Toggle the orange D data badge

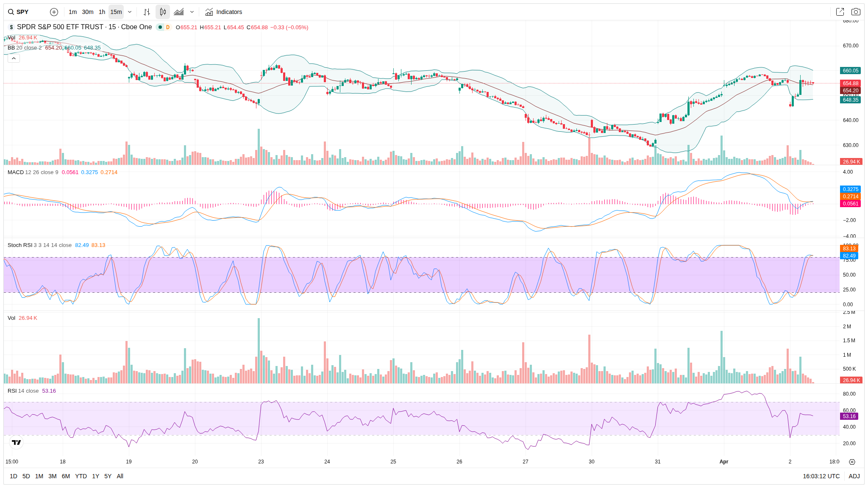click(x=168, y=27)
